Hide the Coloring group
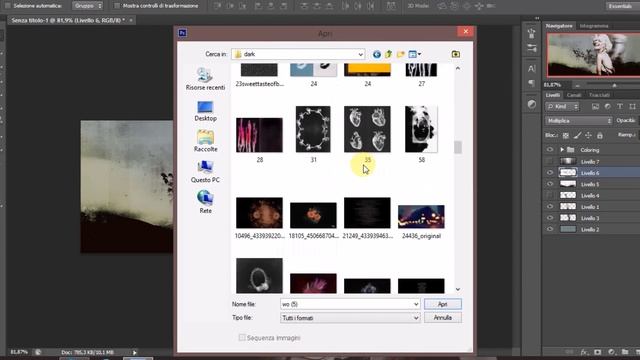640x360 pixels. pos(550,150)
